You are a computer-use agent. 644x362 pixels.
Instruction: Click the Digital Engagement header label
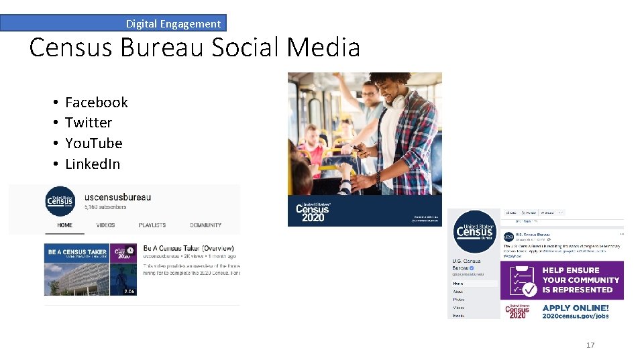pos(173,24)
